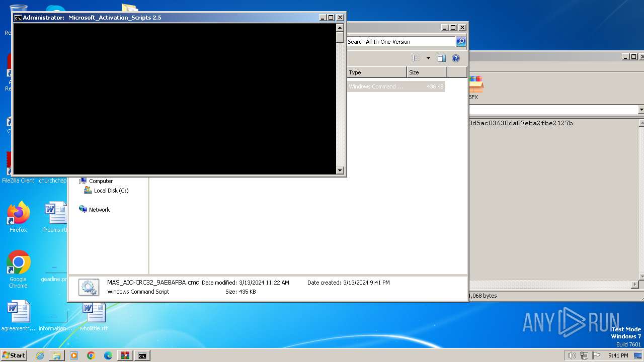Open the Explorer change view icon
This screenshot has width=644, height=362.
(x=416, y=58)
